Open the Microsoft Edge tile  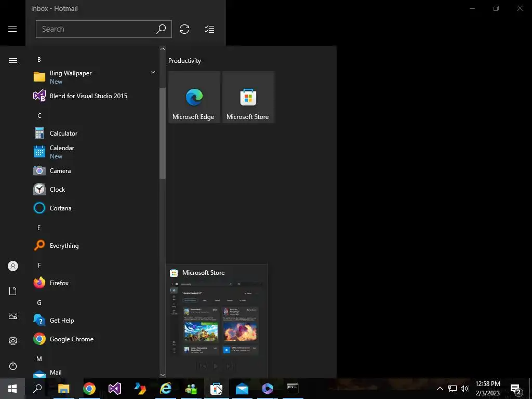click(x=194, y=97)
